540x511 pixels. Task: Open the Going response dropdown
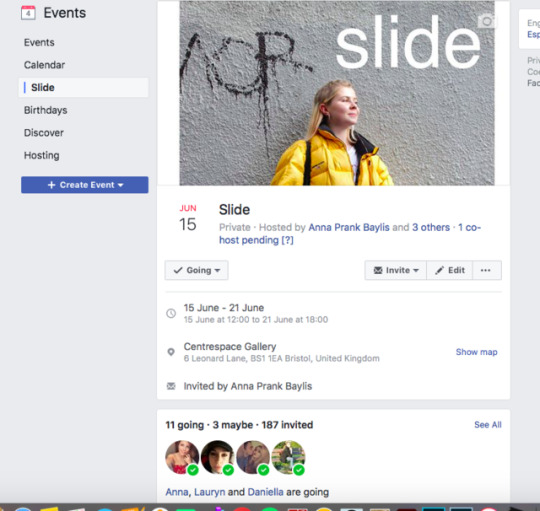196,270
